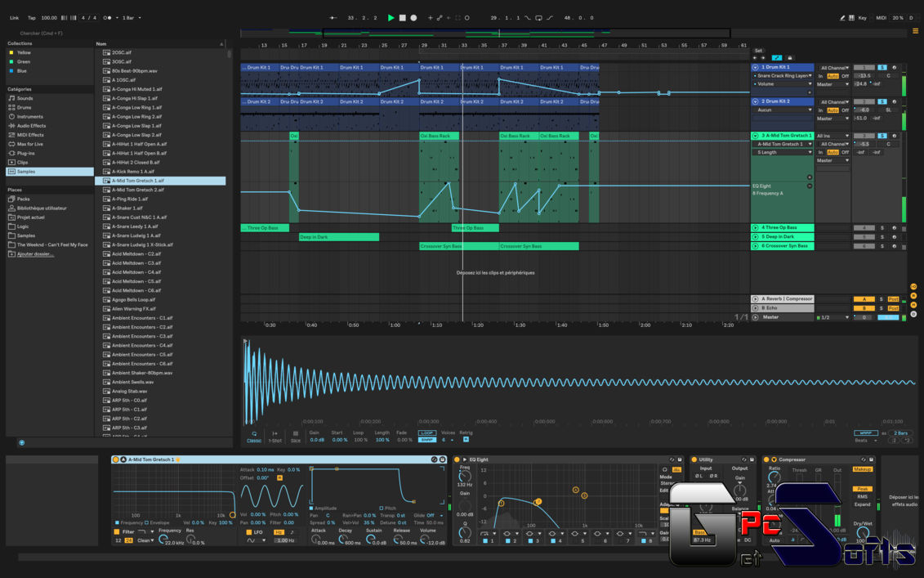Open the Clean filter circuit dropdown

(145, 540)
